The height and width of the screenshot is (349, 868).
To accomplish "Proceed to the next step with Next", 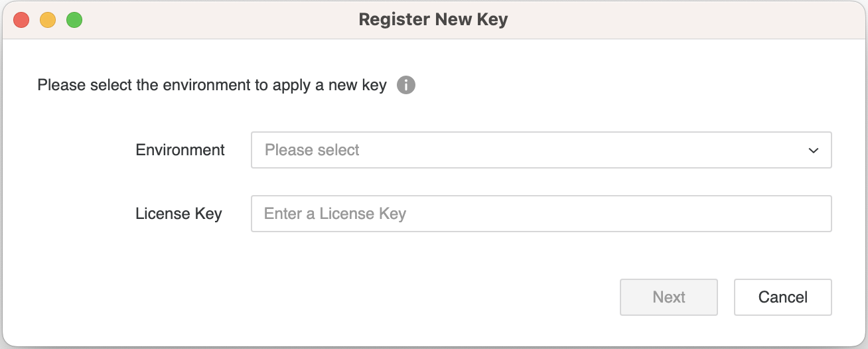I will [x=668, y=297].
